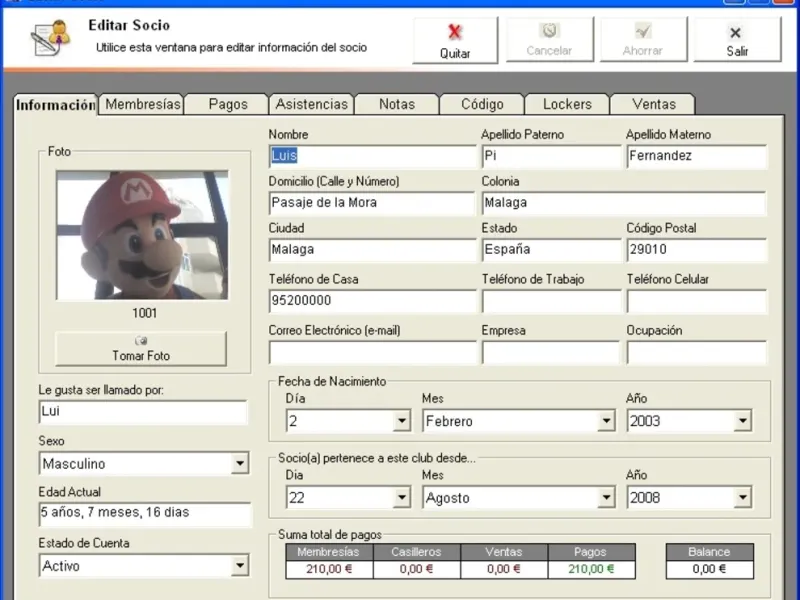Open the membership month Agosto dropdown
The height and width of the screenshot is (600, 800).
606,497
